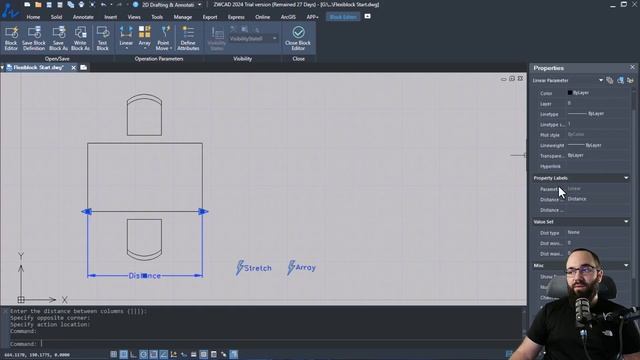Click the Close Block Editor checkmark
640x360 pixels.
[298, 32]
